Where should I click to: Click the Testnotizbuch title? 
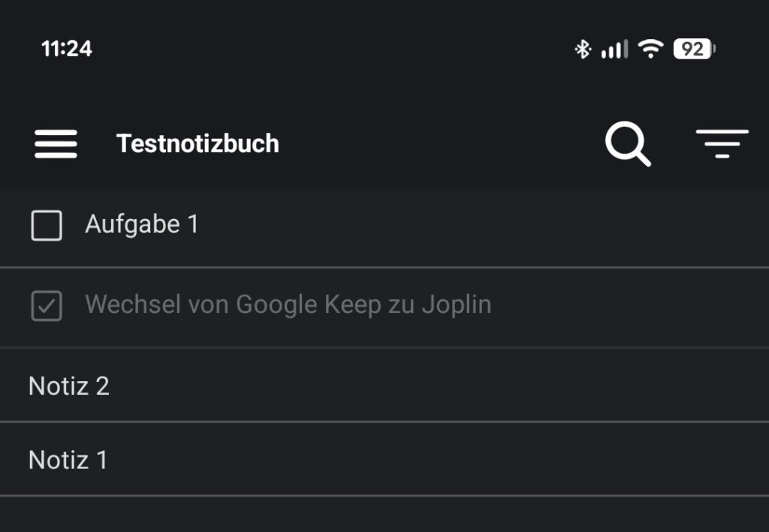tap(198, 143)
